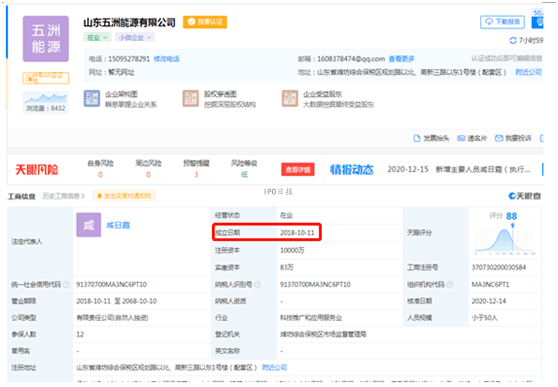Click the red 查看详情 button
This screenshot has width=558, height=387.
[298, 169]
